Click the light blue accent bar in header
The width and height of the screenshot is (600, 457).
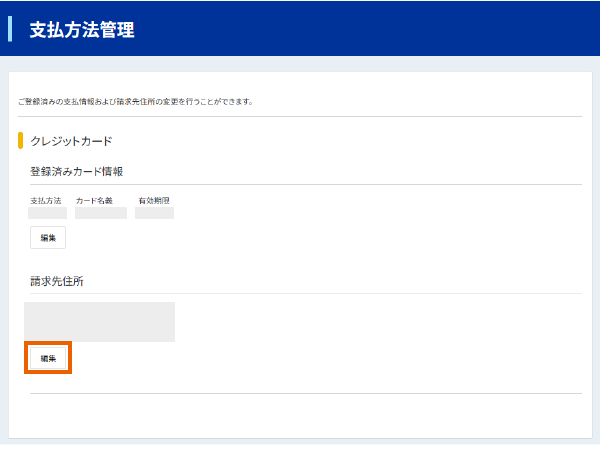(x=10, y=28)
